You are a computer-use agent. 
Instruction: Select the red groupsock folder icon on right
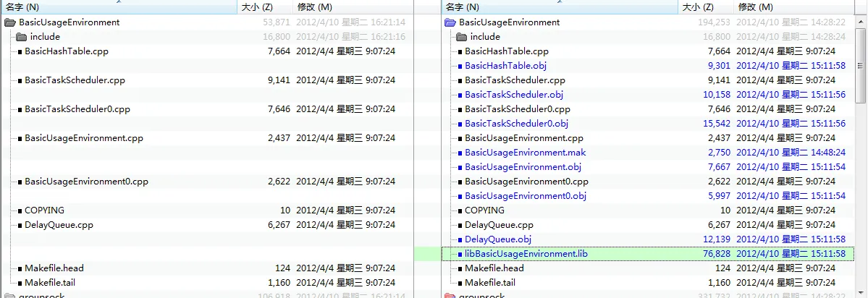450,295
